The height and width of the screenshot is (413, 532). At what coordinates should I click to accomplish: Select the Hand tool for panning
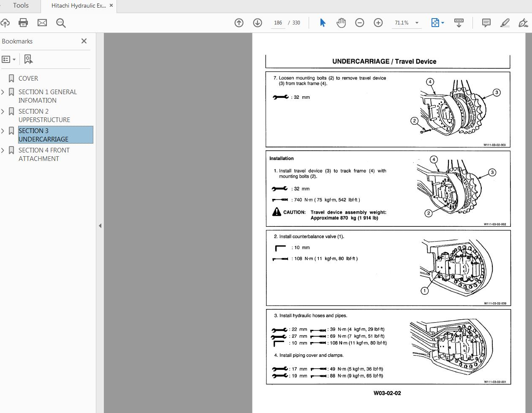point(341,23)
